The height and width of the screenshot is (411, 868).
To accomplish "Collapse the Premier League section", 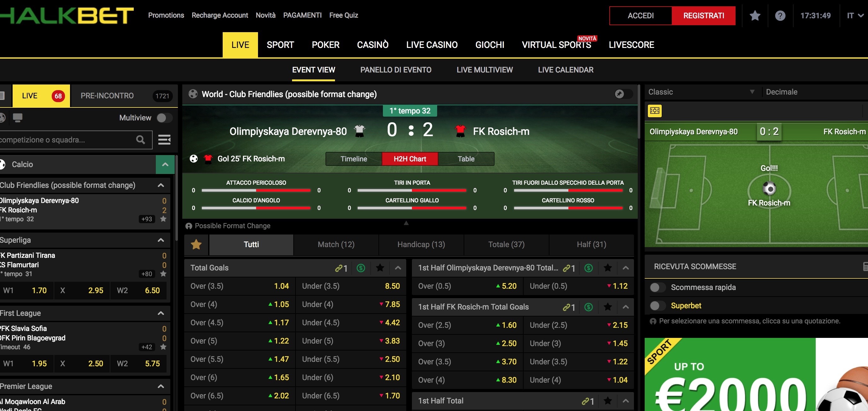I will pyautogui.click(x=161, y=386).
